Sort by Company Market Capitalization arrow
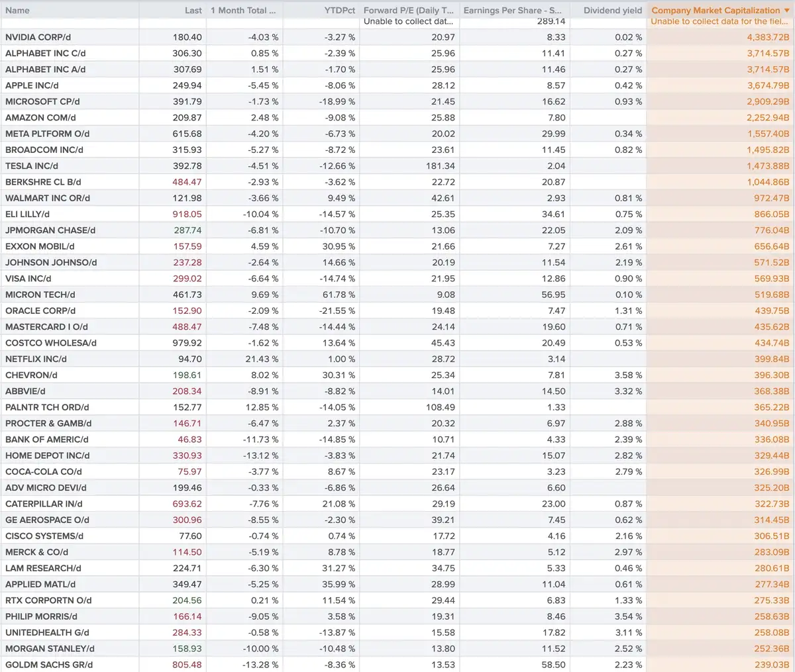795x672 pixels. click(x=786, y=11)
